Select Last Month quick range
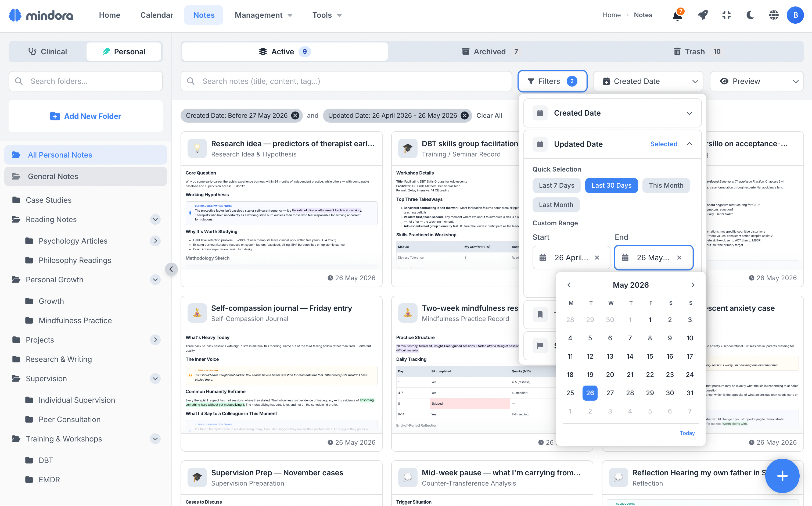 556,205
